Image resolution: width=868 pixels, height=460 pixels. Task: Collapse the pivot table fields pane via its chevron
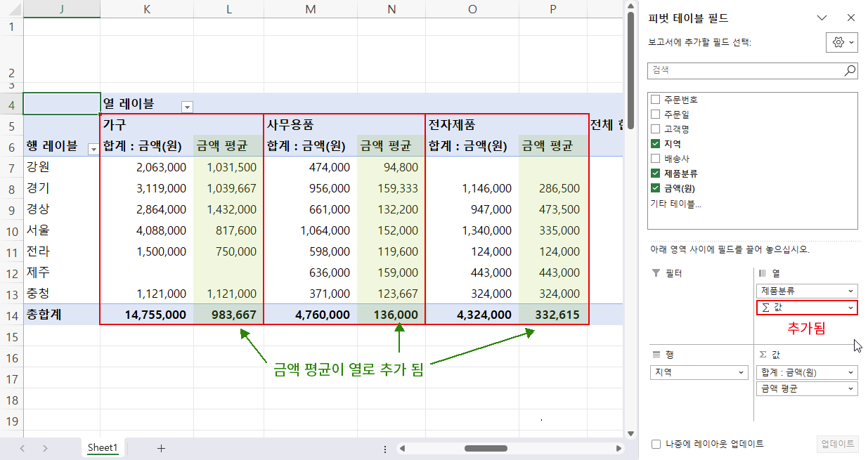[x=822, y=17]
